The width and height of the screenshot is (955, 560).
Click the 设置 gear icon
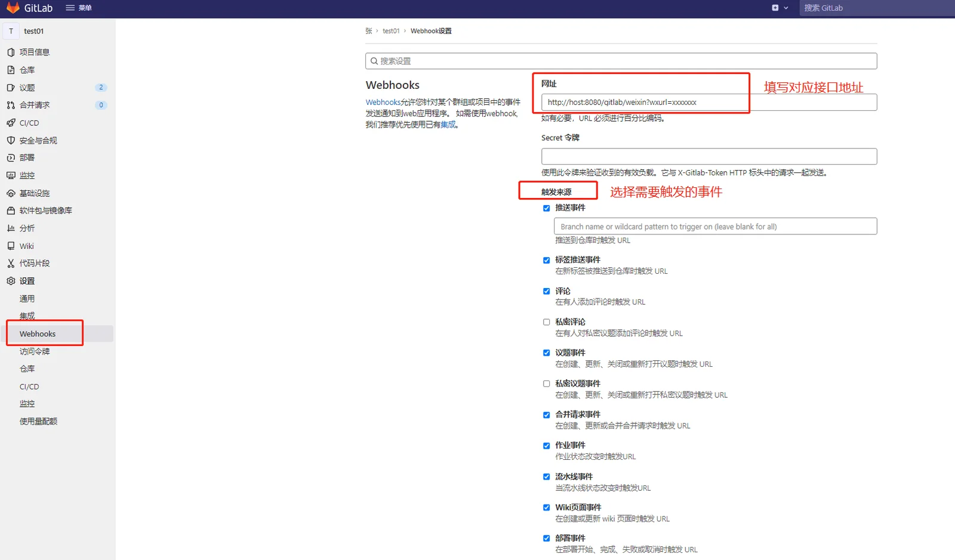click(x=11, y=281)
